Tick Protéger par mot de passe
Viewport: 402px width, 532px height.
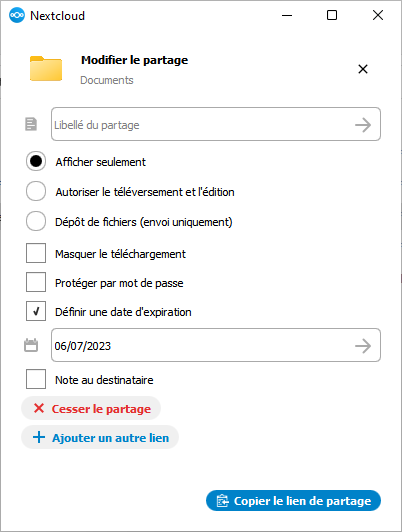(36, 282)
